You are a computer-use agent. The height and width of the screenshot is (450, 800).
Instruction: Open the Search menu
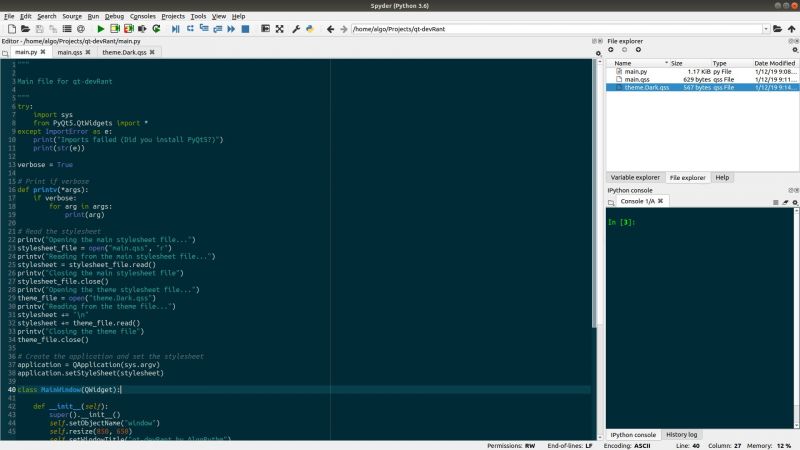coord(46,16)
